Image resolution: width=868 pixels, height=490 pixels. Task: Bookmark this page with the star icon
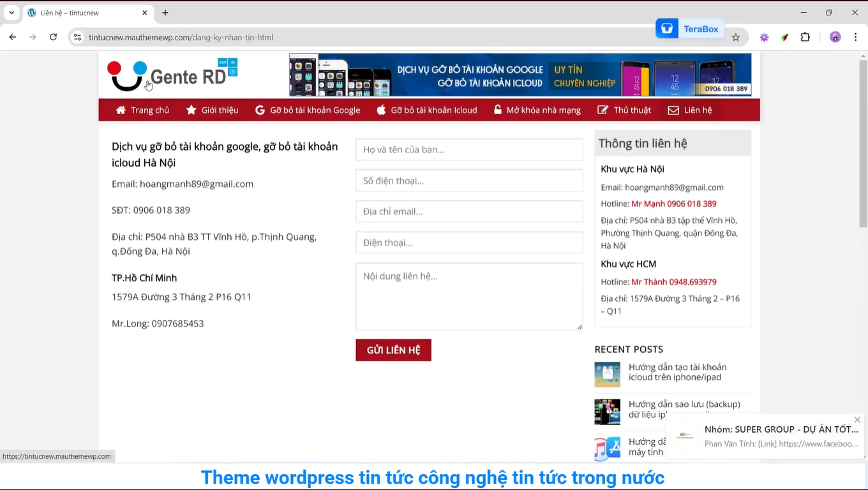pyautogui.click(x=736, y=37)
